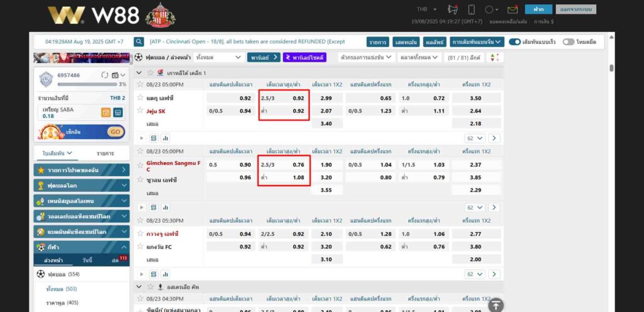Click the football icon beside ฟุตบอล (554)
644x312 pixels.
tap(40, 274)
